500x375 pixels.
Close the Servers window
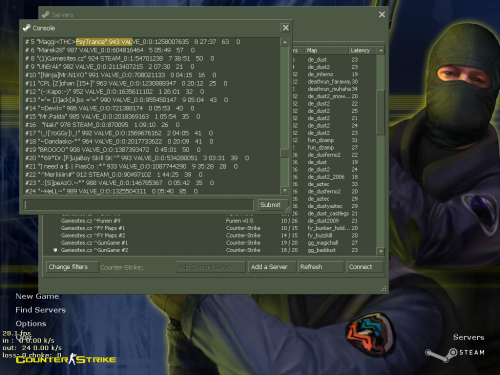[x=382, y=14]
